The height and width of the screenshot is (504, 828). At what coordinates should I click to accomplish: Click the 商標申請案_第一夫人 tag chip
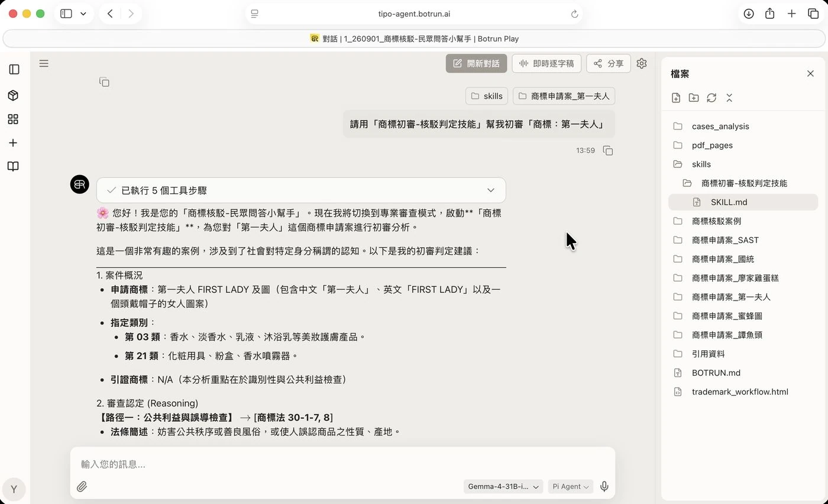tap(564, 96)
